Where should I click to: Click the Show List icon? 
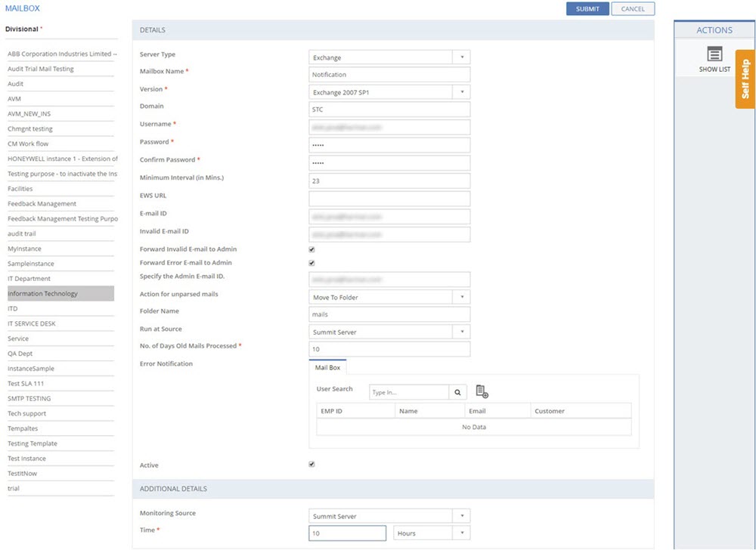tap(714, 54)
